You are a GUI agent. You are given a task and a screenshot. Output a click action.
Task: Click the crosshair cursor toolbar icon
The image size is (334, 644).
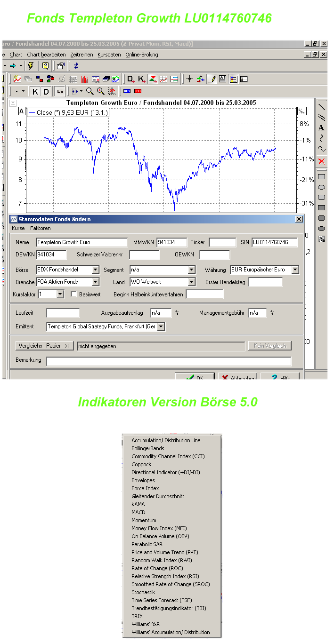click(189, 79)
